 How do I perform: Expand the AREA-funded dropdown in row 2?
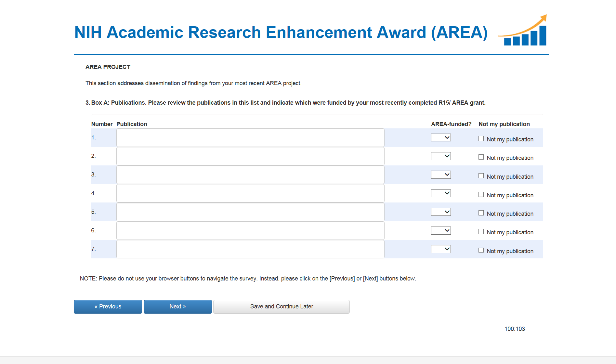(441, 156)
